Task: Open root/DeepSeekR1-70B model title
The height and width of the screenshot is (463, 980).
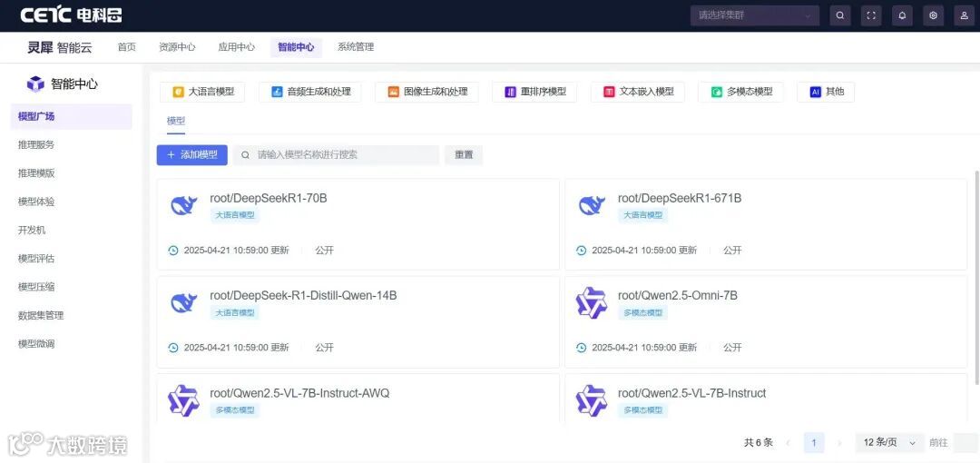Action: [268, 198]
